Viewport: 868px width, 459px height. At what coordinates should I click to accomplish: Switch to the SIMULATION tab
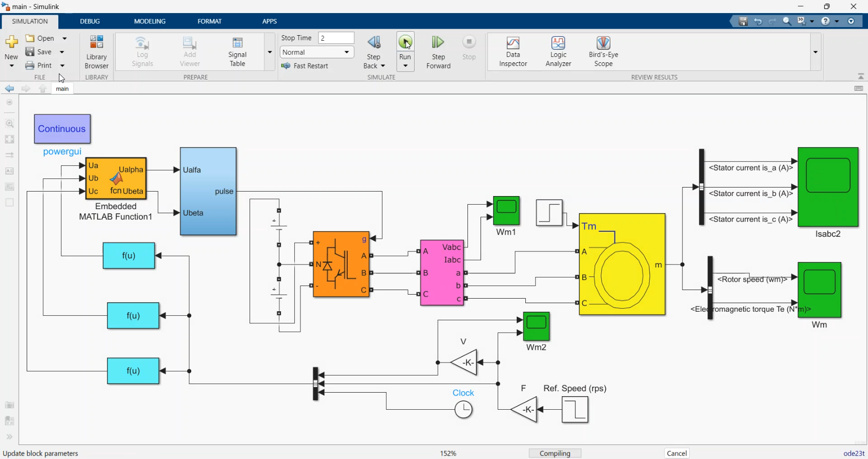coord(30,21)
